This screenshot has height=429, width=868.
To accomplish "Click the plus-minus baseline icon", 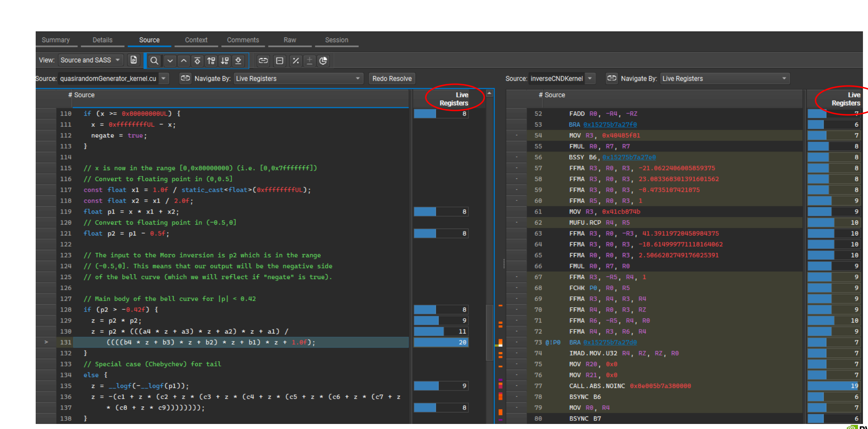I will point(309,61).
